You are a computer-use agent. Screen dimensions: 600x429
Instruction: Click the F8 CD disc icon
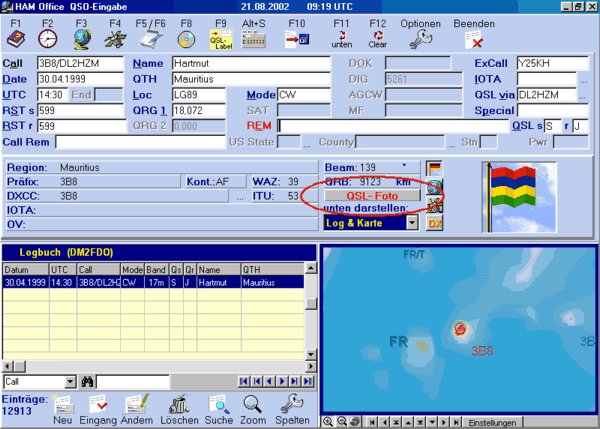[186, 39]
